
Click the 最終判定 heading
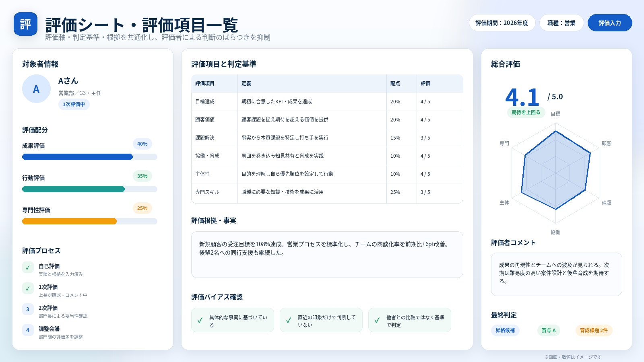pyautogui.click(x=504, y=315)
